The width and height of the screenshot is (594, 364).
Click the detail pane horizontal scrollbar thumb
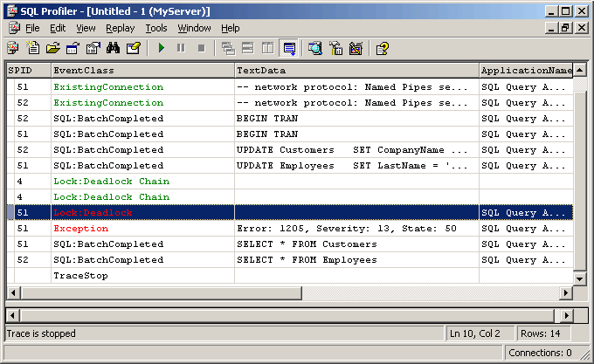[x=288, y=316]
